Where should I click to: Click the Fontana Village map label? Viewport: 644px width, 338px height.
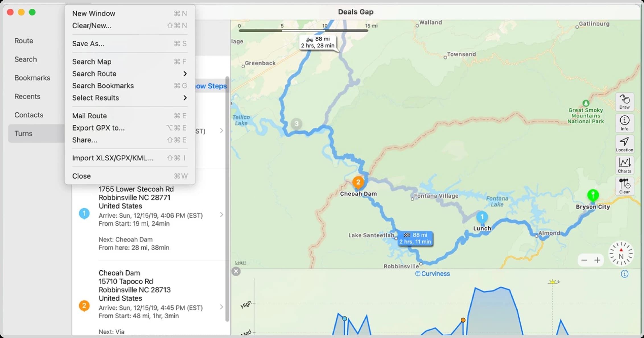point(436,196)
